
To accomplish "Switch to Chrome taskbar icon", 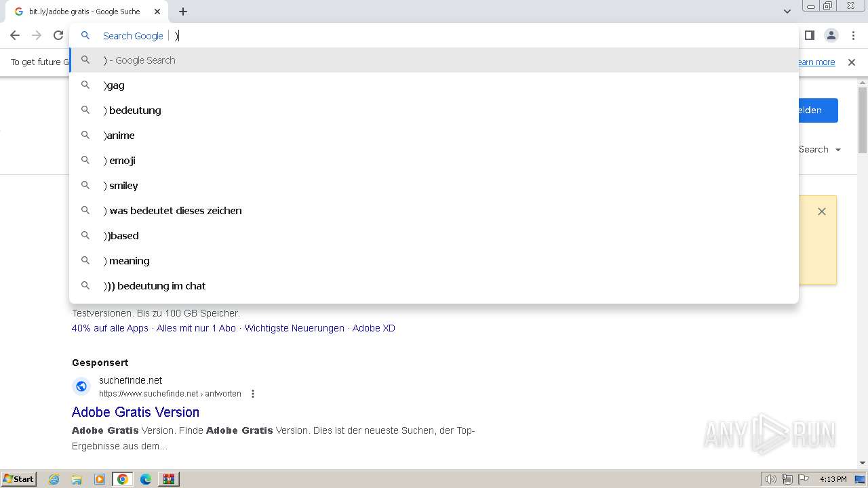I will [x=123, y=479].
